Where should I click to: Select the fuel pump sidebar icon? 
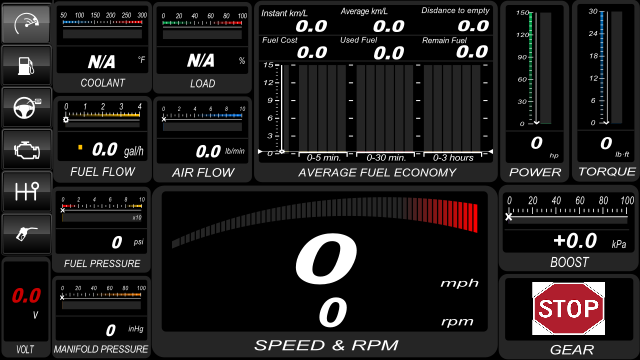pyautogui.click(x=27, y=65)
